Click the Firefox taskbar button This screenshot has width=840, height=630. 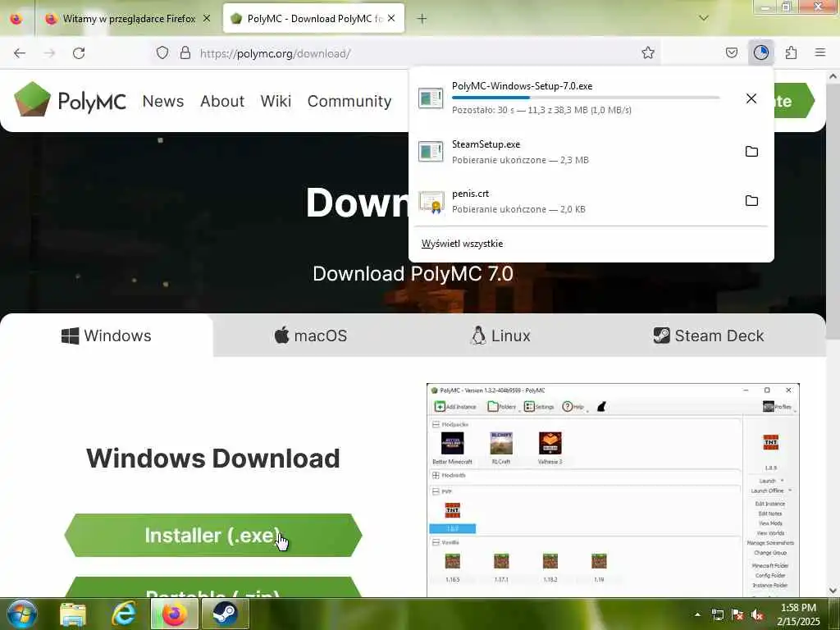point(175,614)
